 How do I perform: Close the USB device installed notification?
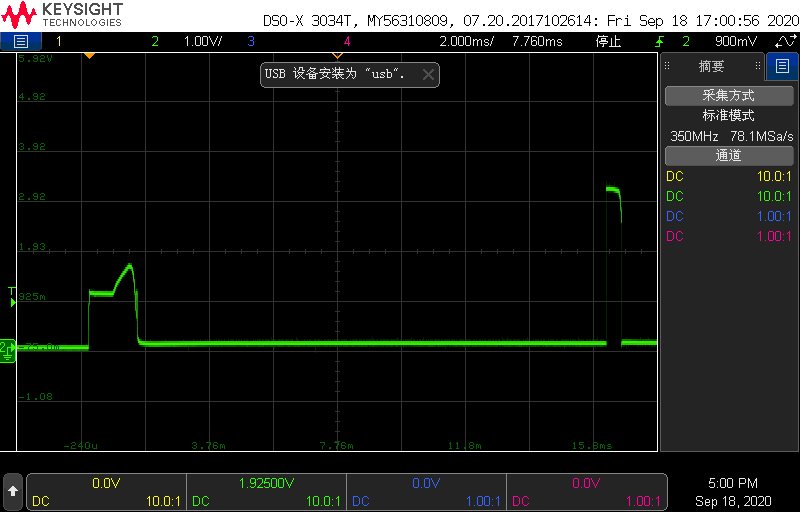428,75
